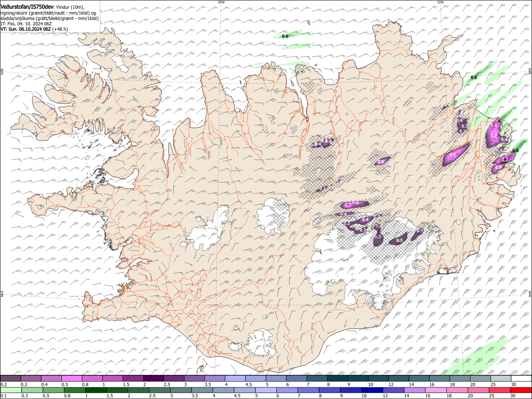This screenshot has width=532, height=399.
Task: Click the 0.1 label on bottom legend row
Action: [4, 396]
